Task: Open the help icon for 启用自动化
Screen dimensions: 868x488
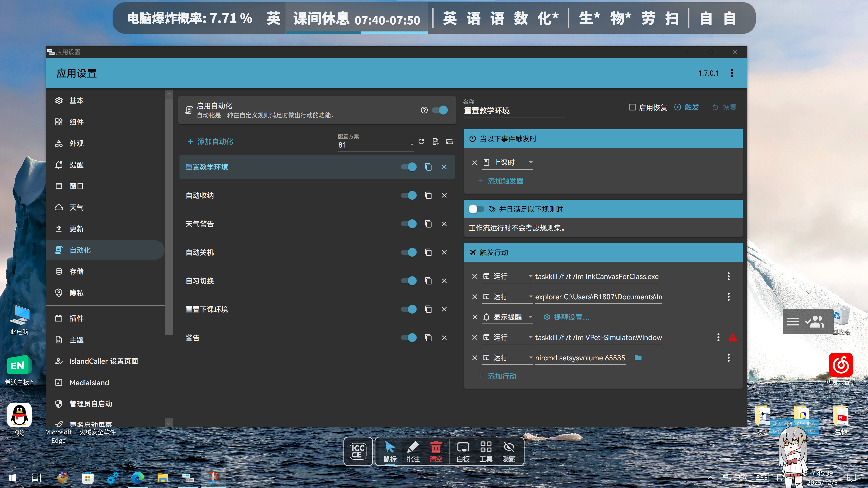Action: point(424,110)
